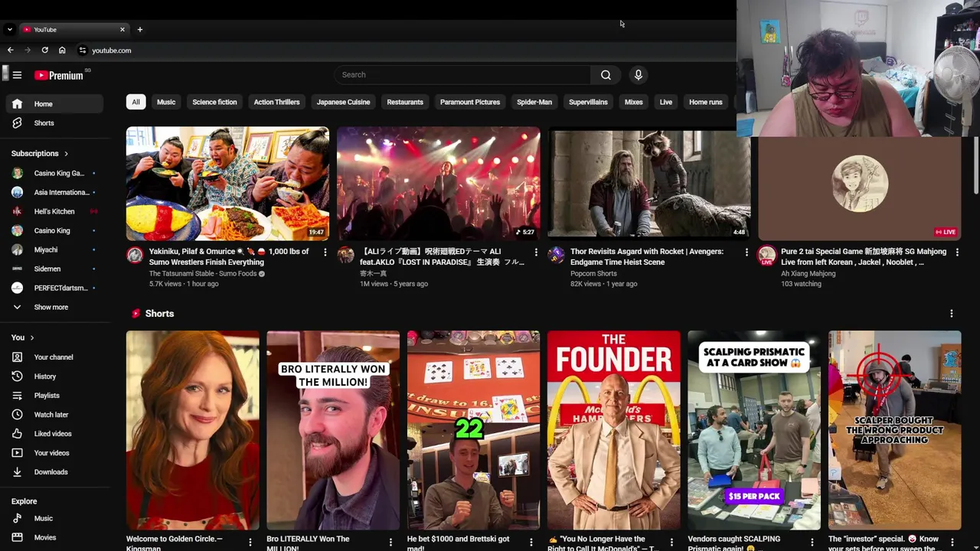Viewport: 980px width, 551px height.
Task: Open sumo wrestlers video thumbnail
Action: pyautogui.click(x=227, y=184)
